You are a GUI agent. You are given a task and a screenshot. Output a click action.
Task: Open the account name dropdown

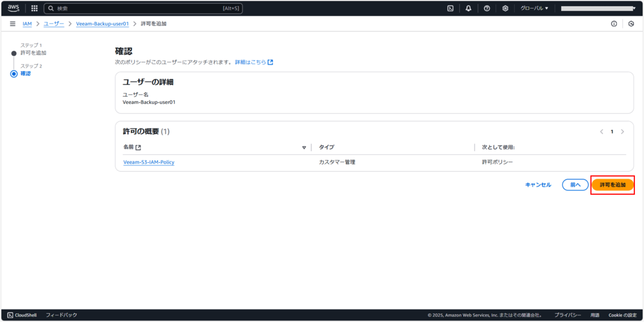[597, 9]
